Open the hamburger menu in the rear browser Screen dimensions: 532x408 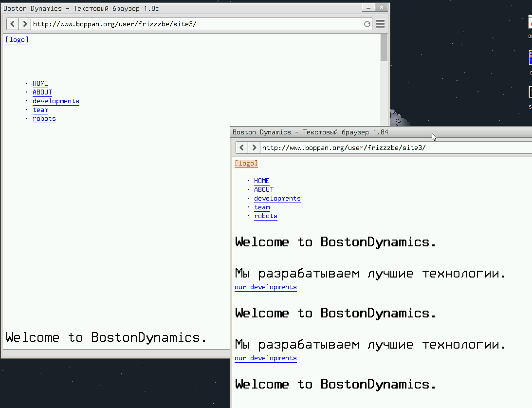[x=381, y=24]
